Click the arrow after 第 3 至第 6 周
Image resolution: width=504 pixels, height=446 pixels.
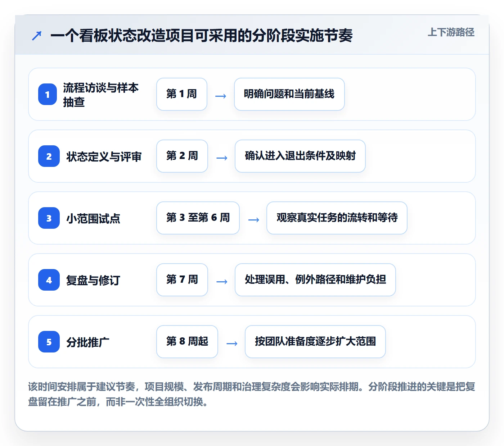[254, 220]
